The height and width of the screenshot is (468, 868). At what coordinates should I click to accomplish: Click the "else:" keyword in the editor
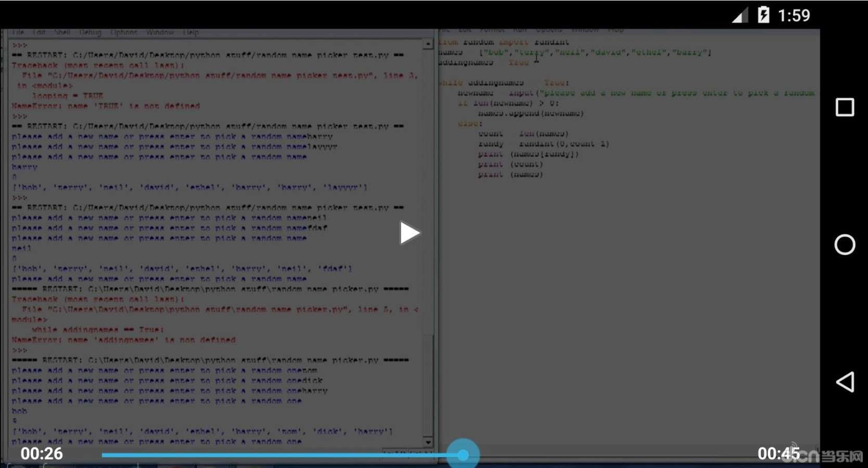[470, 124]
